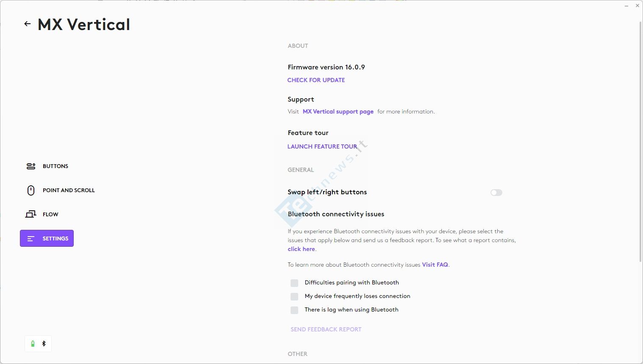
Task: Check My device frequently loses connection
Action: 294,296
